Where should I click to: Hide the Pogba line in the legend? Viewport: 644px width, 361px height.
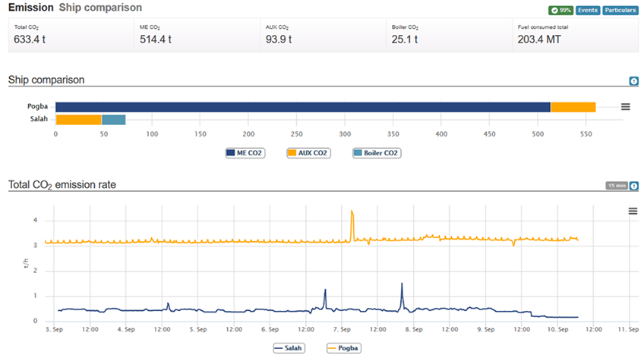tap(345, 348)
